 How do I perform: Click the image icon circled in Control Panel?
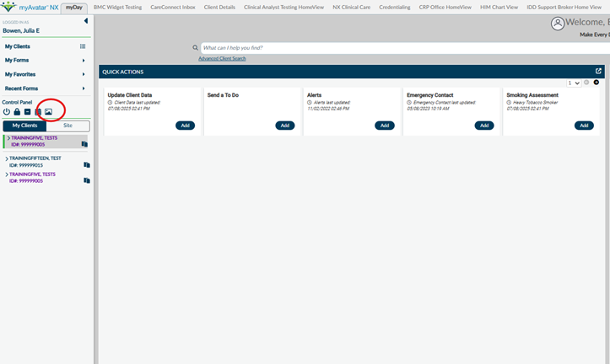coord(48,111)
